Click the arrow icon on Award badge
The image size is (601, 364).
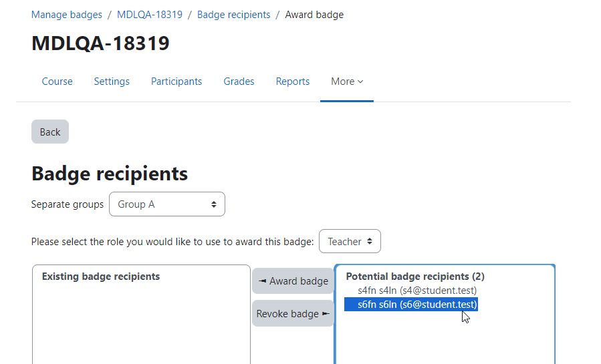pyautogui.click(x=262, y=281)
